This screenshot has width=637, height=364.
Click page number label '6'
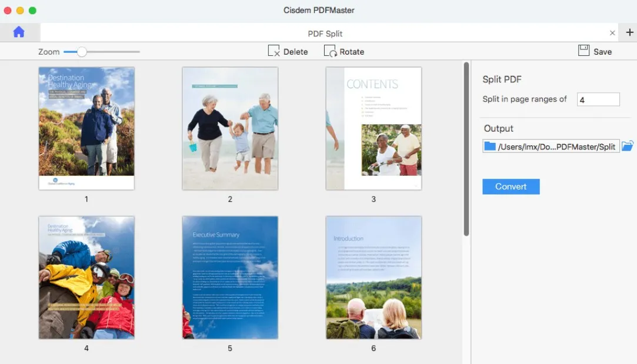point(373,348)
